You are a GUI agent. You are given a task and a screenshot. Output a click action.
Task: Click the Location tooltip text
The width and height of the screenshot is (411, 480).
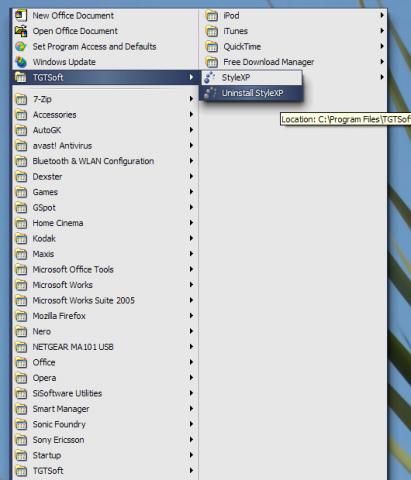click(x=346, y=119)
